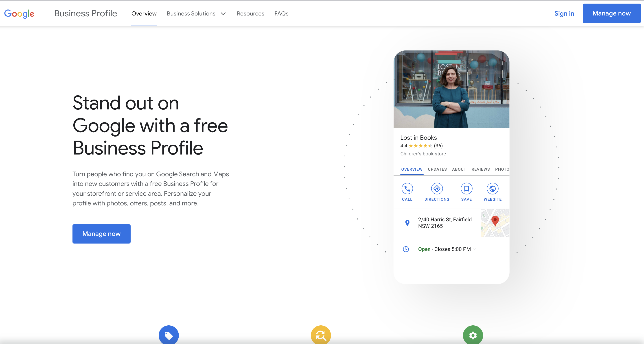Click the clock hours icon
The image size is (644, 344).
tap(406, 249)
